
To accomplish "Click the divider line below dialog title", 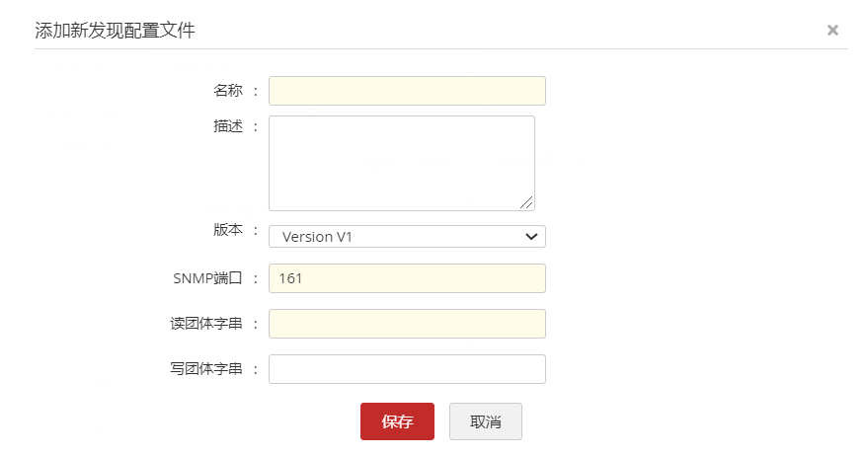I will click(440, 49).
